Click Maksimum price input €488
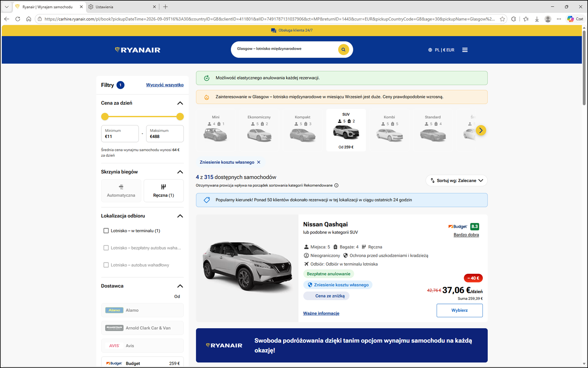Viewport: 588px width, 368px height. [165, 134]
